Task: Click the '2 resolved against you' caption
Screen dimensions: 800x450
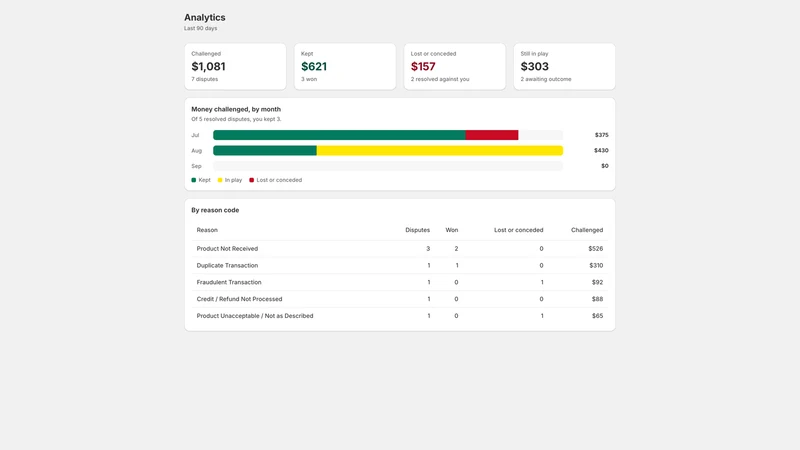Action: click(440, 79)
